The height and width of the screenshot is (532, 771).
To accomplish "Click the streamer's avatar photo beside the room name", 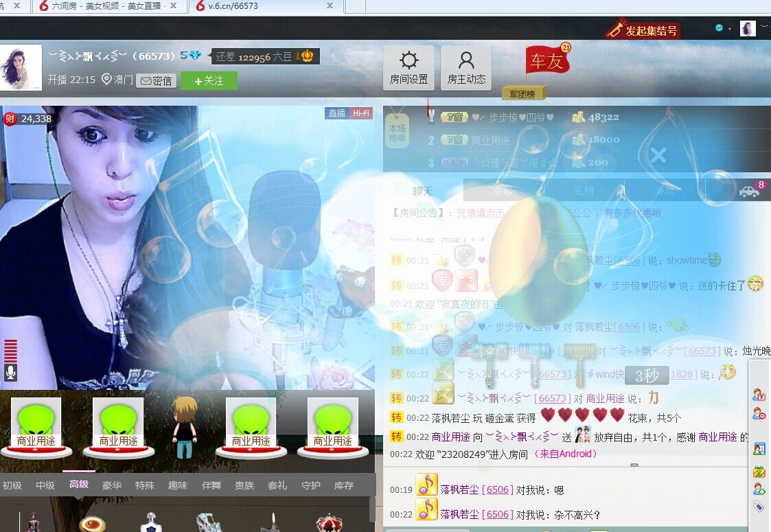I will click(21, 67).
